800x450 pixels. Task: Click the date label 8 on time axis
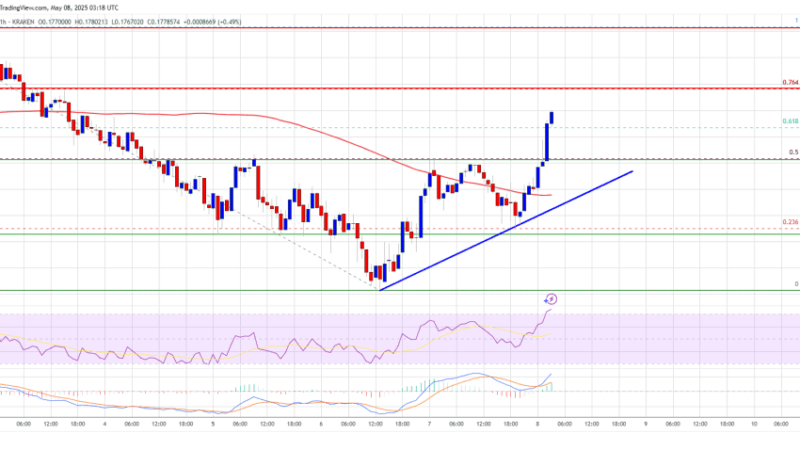[x=537, y=424]
